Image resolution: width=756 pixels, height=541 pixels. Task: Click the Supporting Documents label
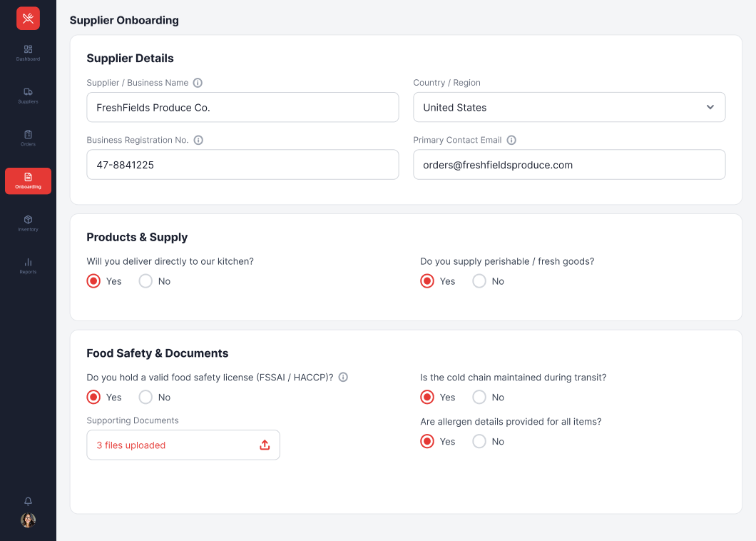click(133, 420)
